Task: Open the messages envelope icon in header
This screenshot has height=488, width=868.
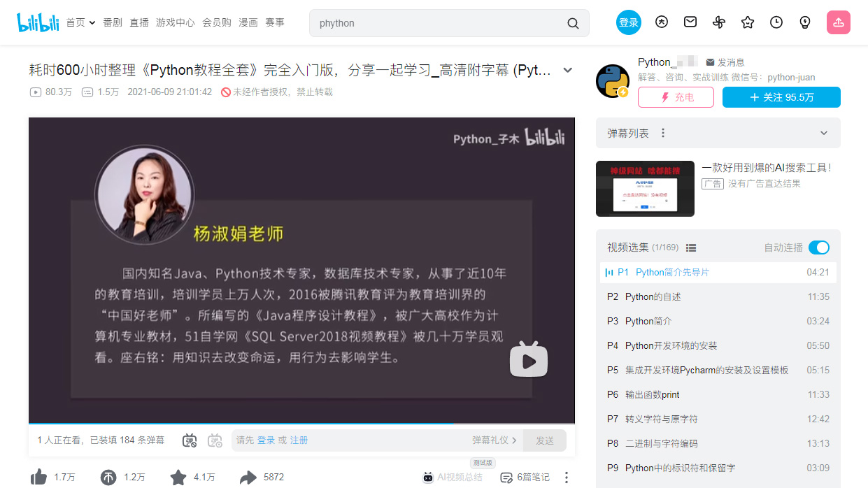Action: point(690,22)
